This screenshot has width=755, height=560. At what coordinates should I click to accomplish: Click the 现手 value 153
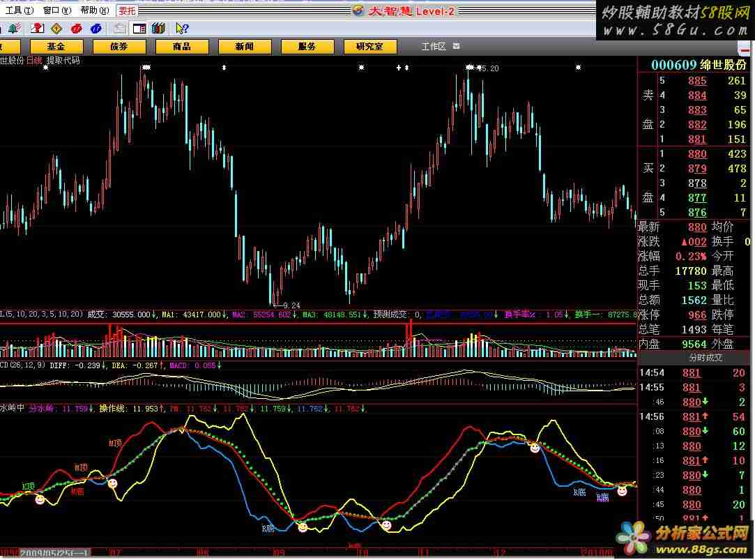tap(697, 285)
